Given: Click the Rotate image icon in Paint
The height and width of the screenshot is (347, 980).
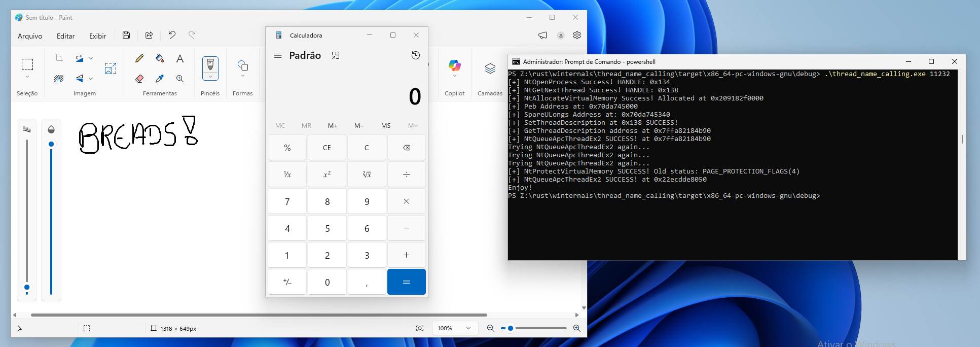Looking at the screenshot, I should pyautogui.click(x=80, y=58).
